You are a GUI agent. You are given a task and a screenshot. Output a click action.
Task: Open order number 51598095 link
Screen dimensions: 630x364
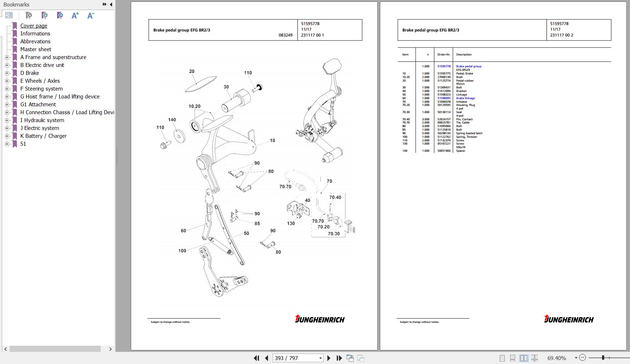444,98
